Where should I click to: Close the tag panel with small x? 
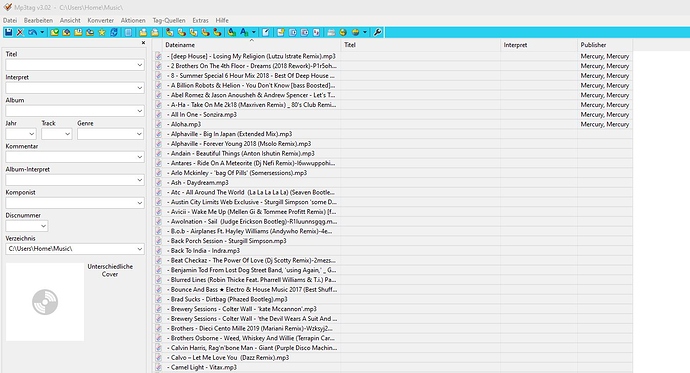[x=143, y=43]
